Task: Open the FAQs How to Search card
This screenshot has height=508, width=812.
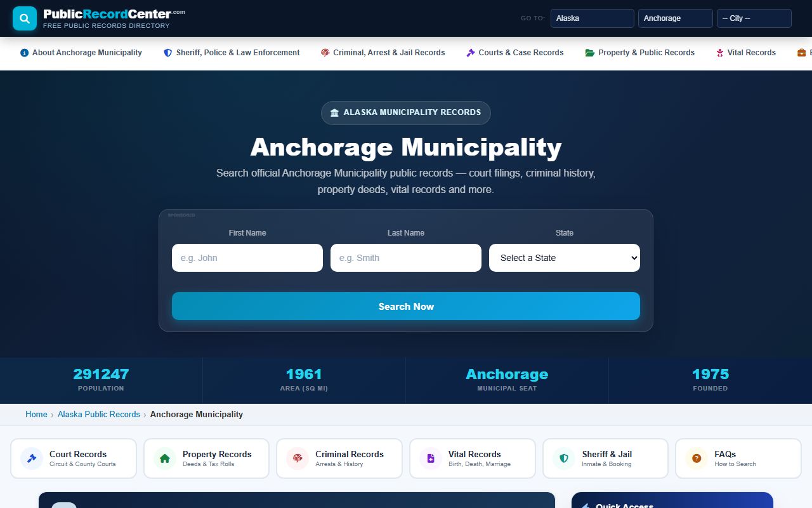Action: coord(738,458)
